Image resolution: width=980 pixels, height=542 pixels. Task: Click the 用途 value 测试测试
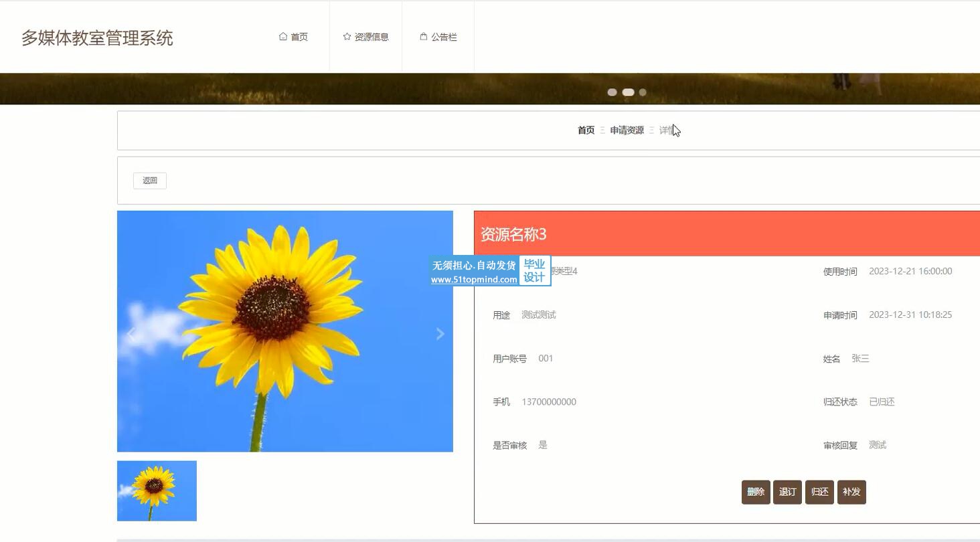539,314
